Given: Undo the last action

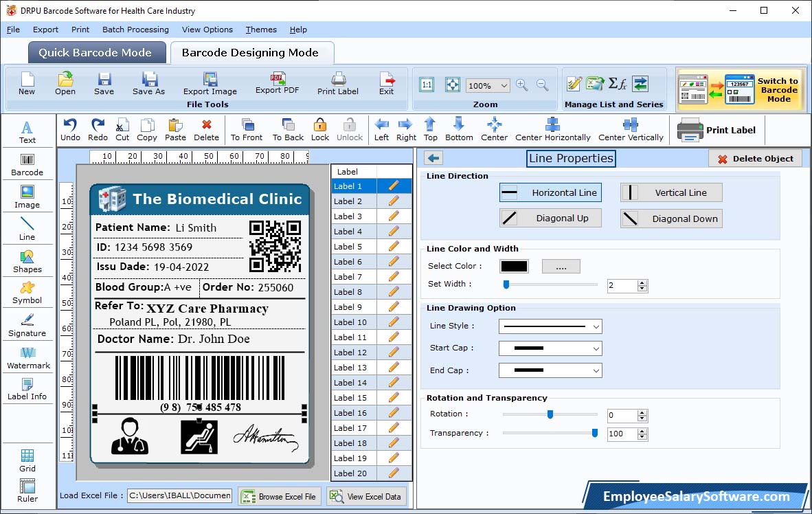Looking at the screenshot, I should tap(71, 130).
